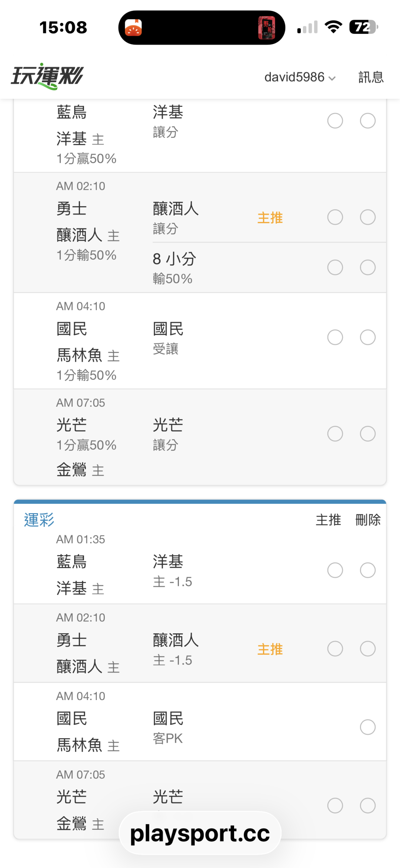
Task: Select 主推 radio for 洋基 主 -1.5
Action: click(335, 570)
